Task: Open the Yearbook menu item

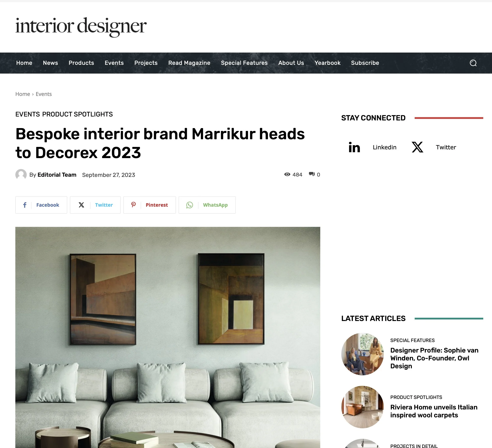Action: point(327,63)
